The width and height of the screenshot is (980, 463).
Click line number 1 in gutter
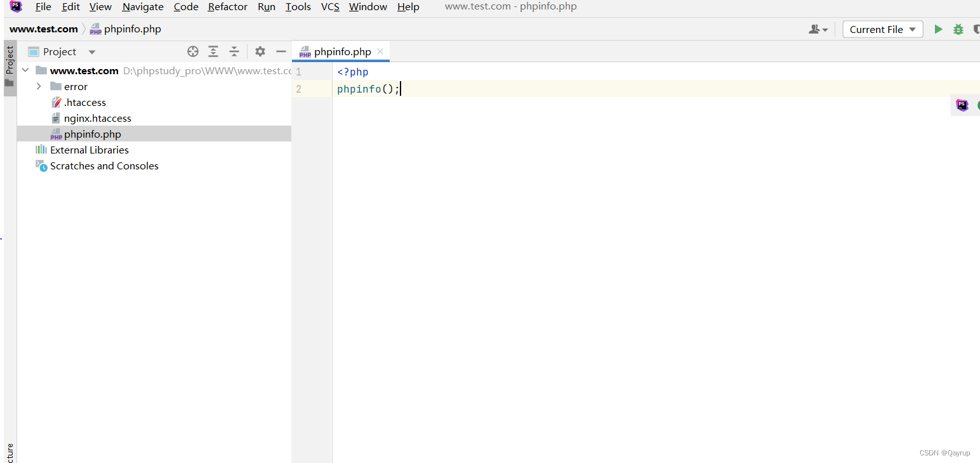(298, 72)
